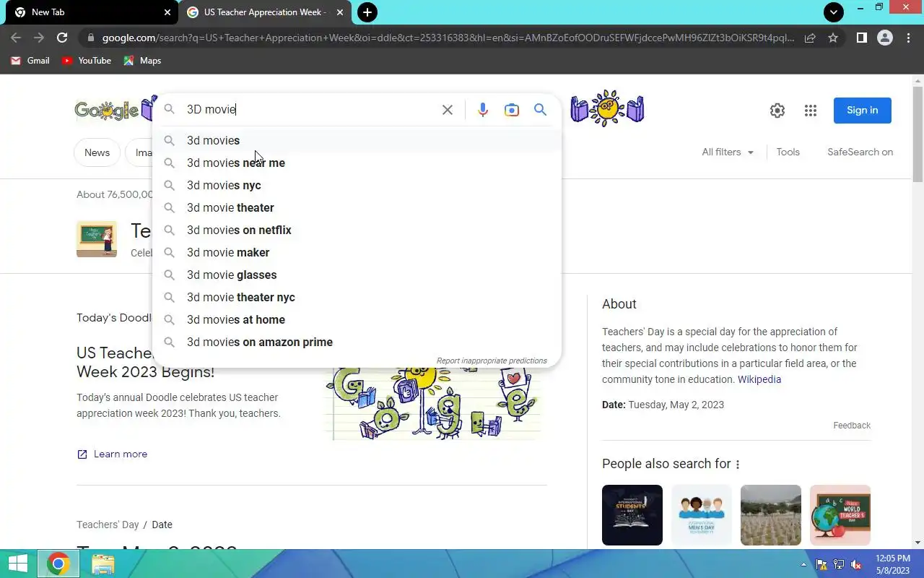The width and height of the screenshot is (924, 578).
Task: Open YouTube bookmark
Action: click(87, 61)
